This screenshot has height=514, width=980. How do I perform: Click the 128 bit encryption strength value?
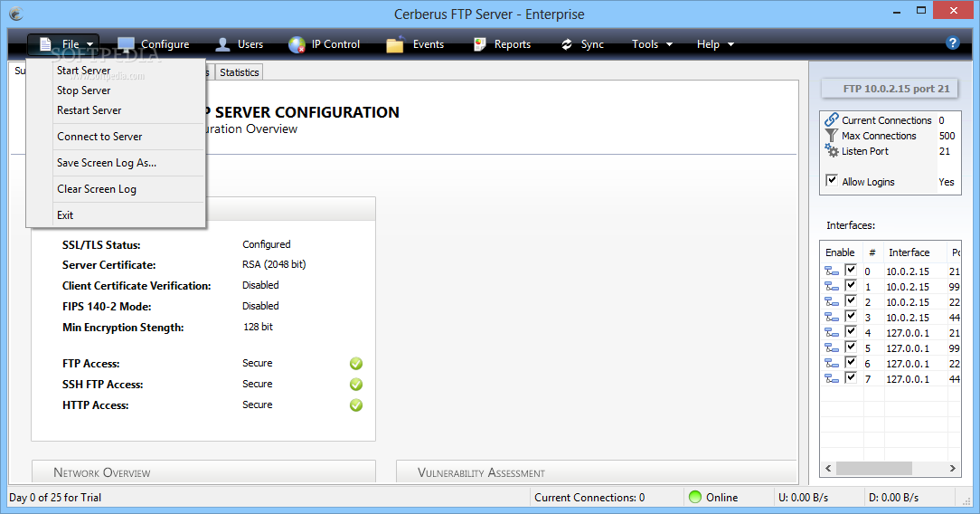[259, 327]
